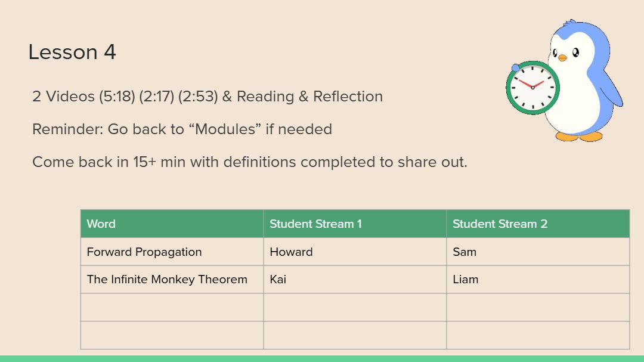Select the "Come back in 15+ min" line
Viewport: 644px width, 362px height.
tap(249, 162)
